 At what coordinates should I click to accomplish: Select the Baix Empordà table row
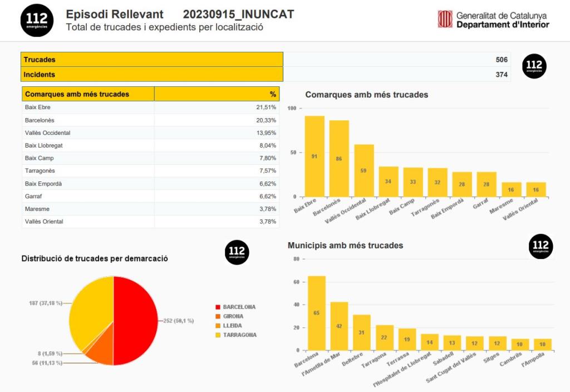click(x=150, y=184)
